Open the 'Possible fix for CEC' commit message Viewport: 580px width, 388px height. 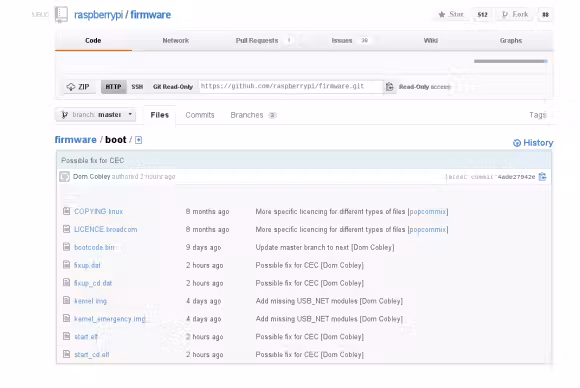coord(92,161)
